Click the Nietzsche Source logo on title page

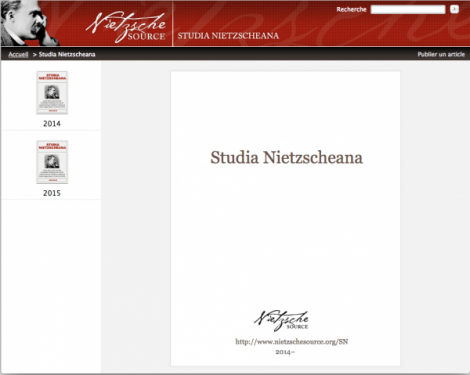(281, 321)
